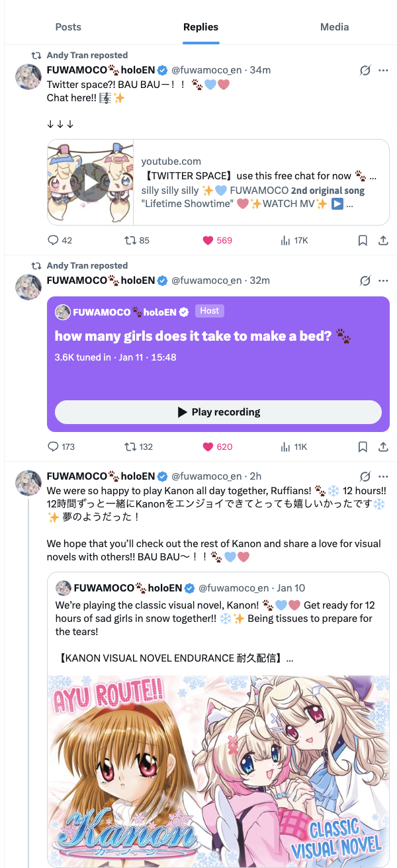Viewport: 397px width, 868px height.
Task: Share the space recording post
Action: pos(383,447)
